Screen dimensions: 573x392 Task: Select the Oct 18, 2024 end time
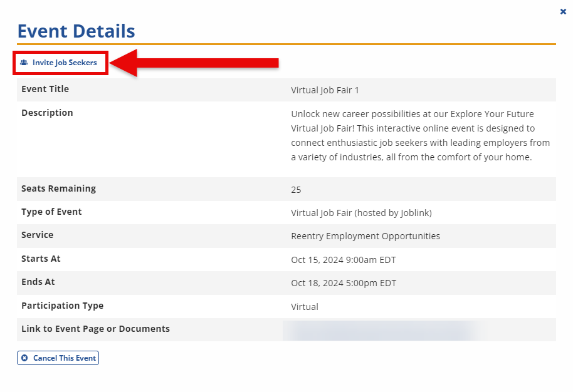(x=344, y=283)
